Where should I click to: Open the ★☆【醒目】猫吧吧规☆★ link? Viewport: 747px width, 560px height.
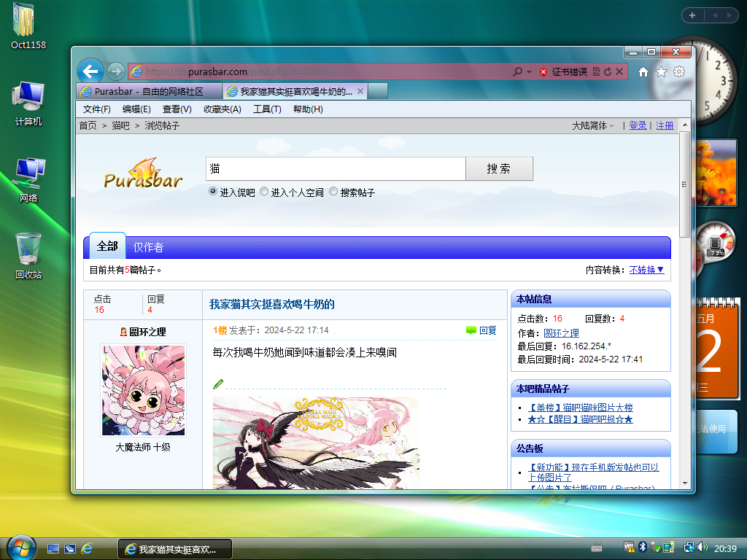pyautogui.click(x=580, y=419)
